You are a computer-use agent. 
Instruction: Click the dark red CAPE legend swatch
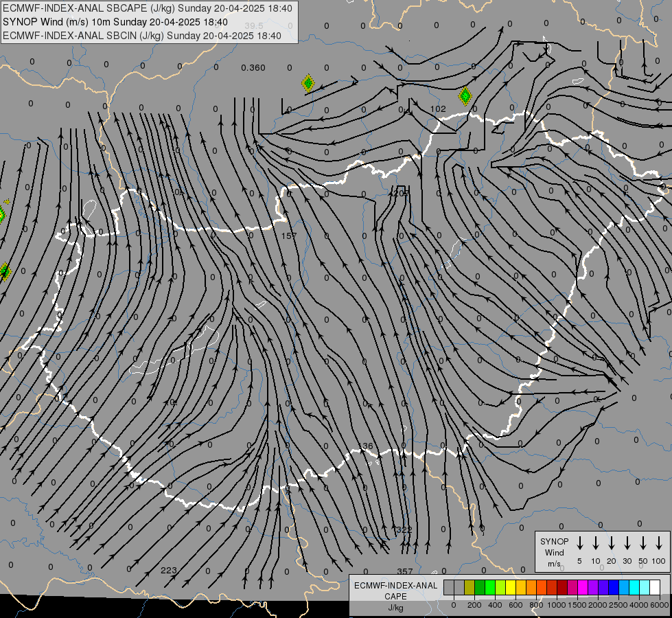click(562, 587)
